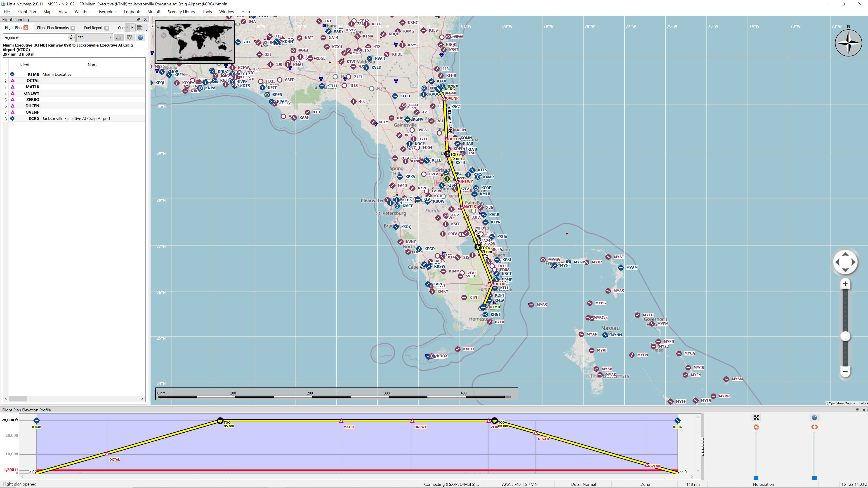The image size is (868, 488).
Task: Click the compass rose north icon
Action: coord(848,43)
